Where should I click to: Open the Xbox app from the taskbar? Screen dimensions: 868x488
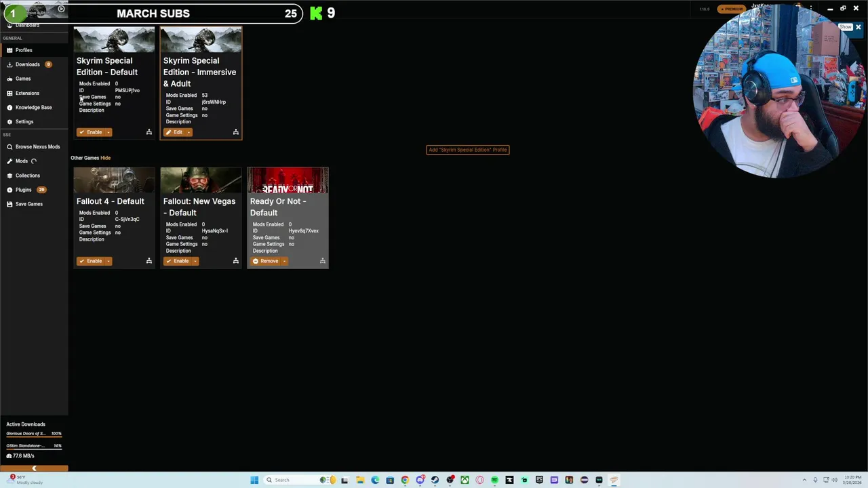465,480
